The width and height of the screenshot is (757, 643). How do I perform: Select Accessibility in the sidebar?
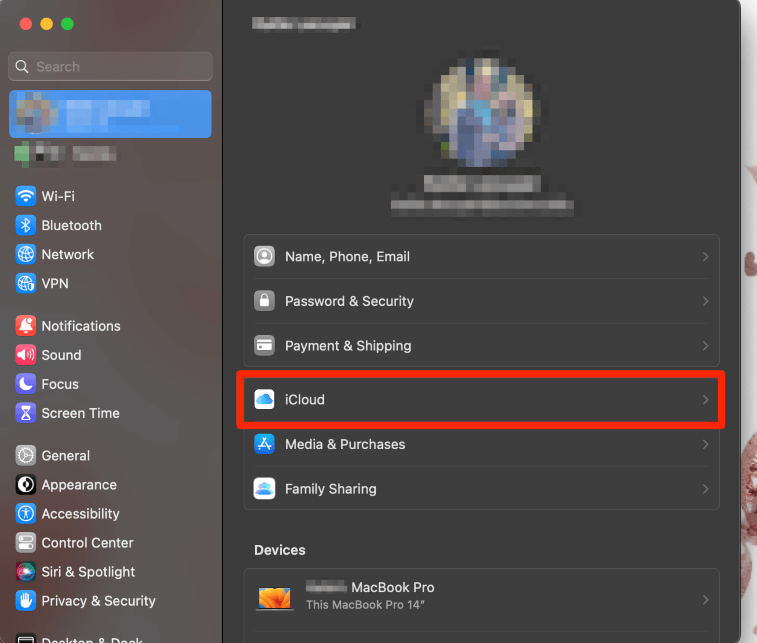[x=80, y=514]
